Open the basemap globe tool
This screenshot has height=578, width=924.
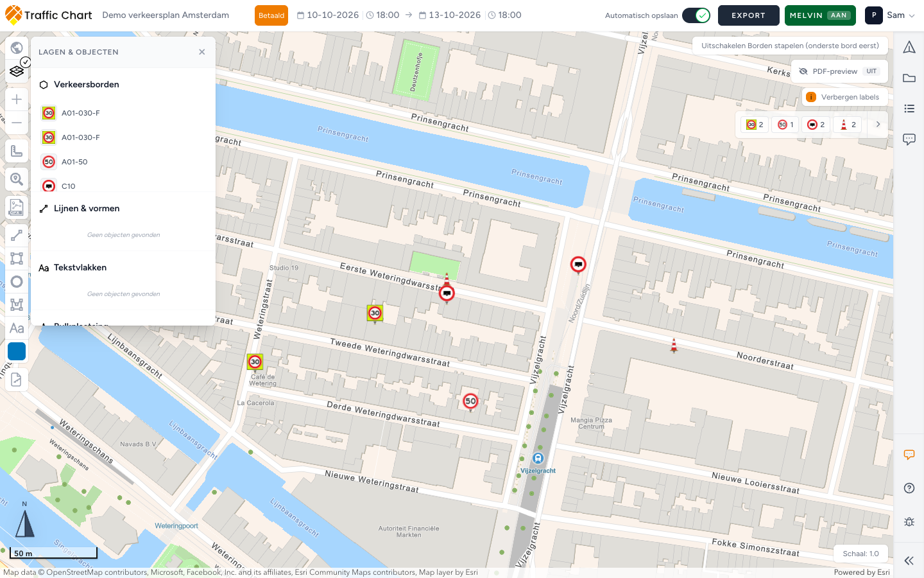17,48
